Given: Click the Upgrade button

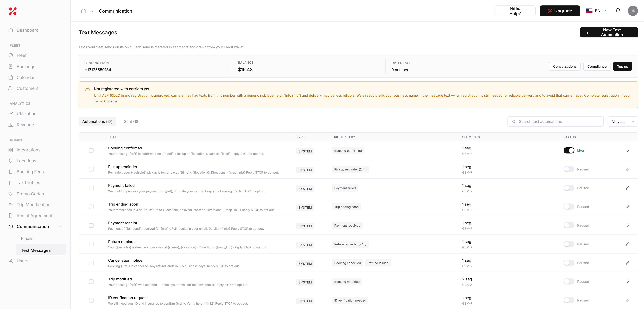Looking at the screenshot, I should (560, 11).
